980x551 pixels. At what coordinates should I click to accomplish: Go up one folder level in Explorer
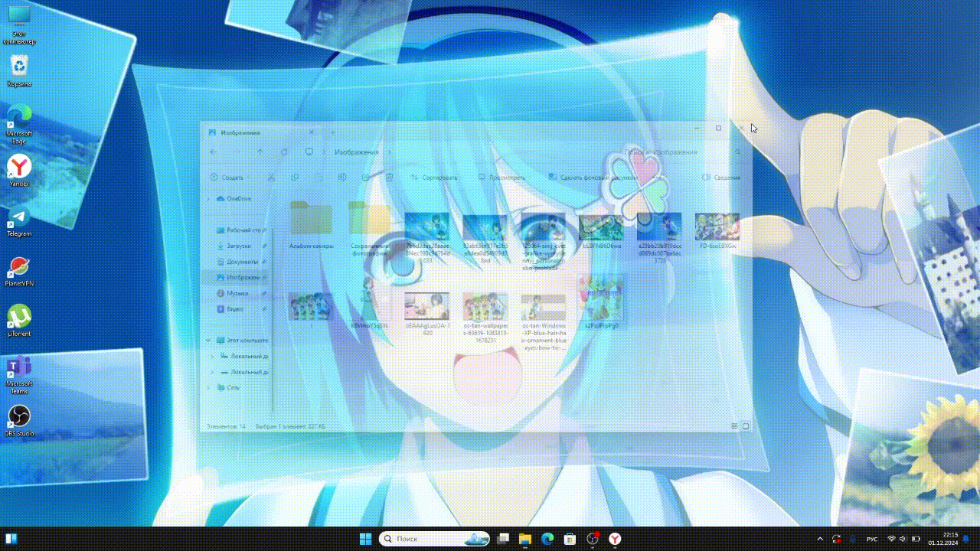click(260, 152)
